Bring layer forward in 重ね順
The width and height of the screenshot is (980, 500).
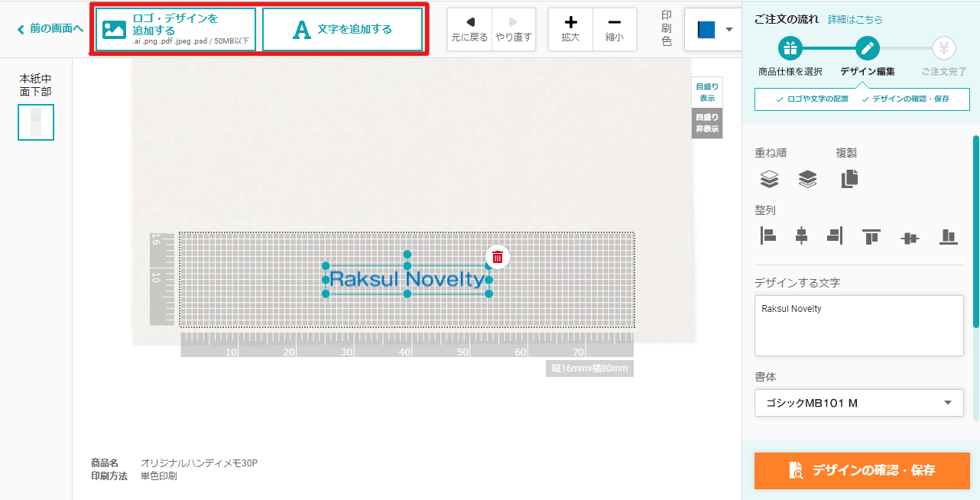[769, 179]
